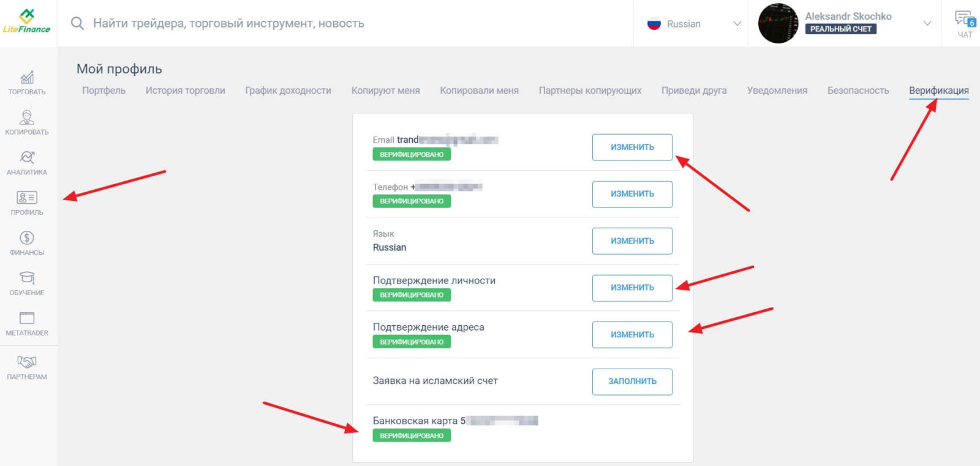Switch to the График доходности tab
Screen dimensions: 980x466
pyautogui.click(x=288, y=91)
